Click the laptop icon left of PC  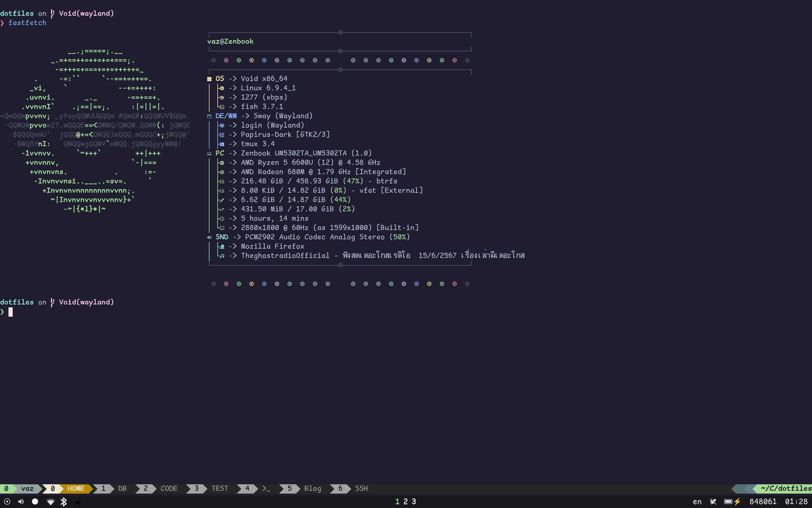click(x=209, y=154)
